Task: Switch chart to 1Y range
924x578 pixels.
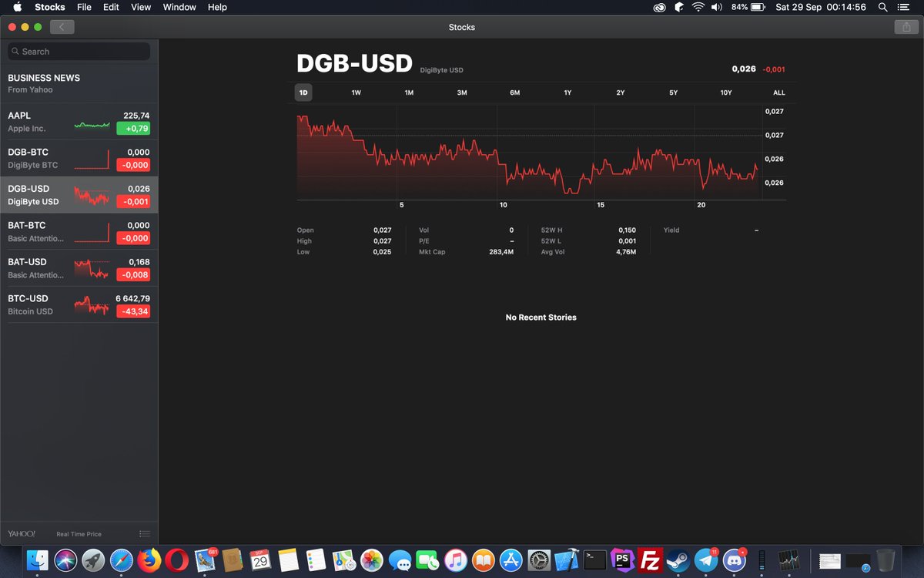Action: (x=567, y=92)
